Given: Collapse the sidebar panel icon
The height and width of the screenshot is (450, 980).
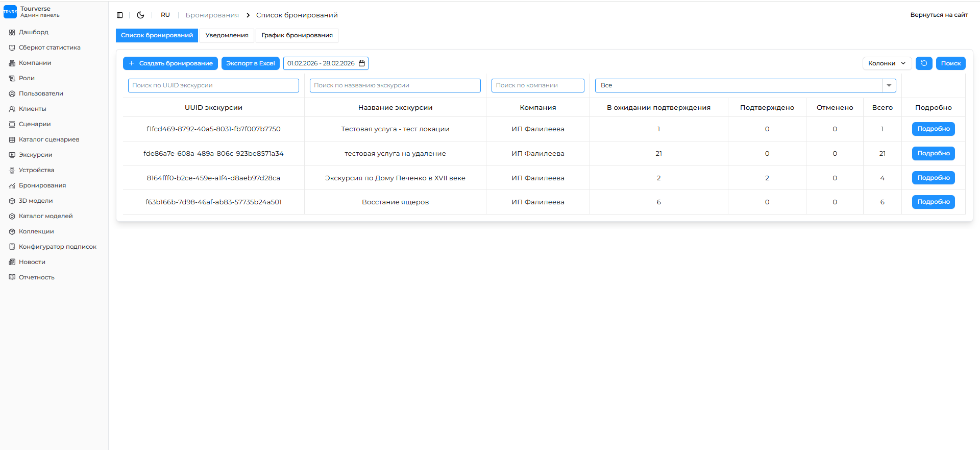Looking at the screenshot, I should click(x=120, y=15).
